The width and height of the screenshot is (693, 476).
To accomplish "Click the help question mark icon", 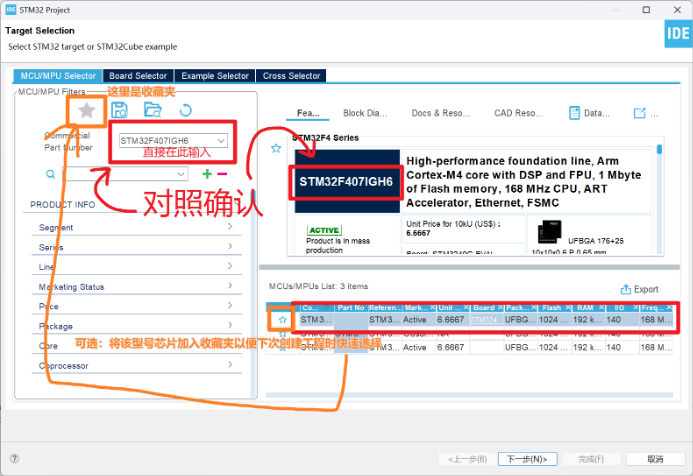I will (14, 458).
